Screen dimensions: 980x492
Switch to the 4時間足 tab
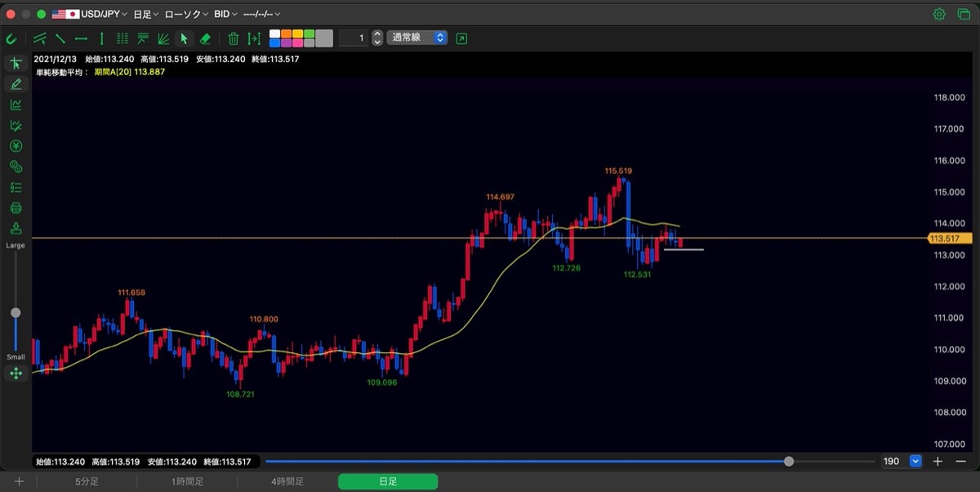287,481
